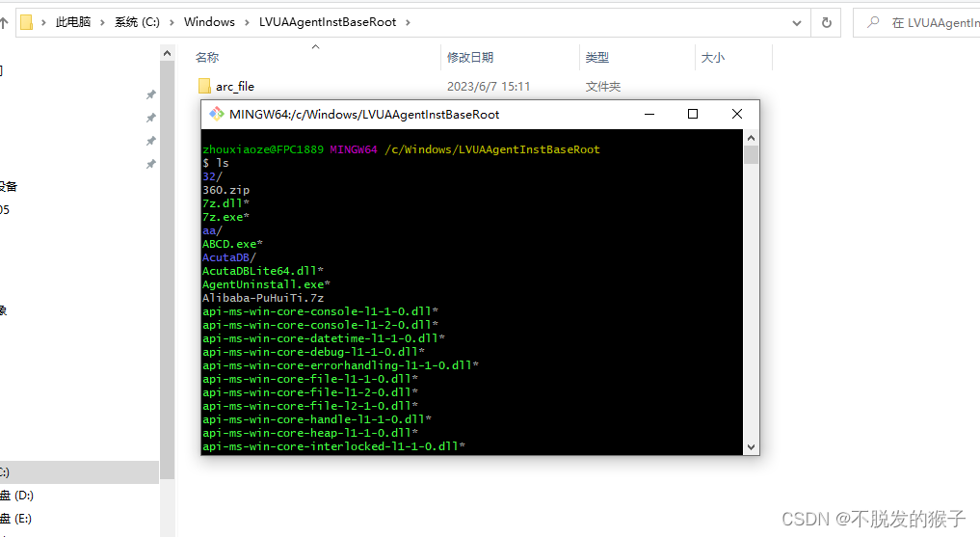Screen dimensions: 980x537
Task: Click 7z.dll in terminal listing
Action: coord(225,203)
